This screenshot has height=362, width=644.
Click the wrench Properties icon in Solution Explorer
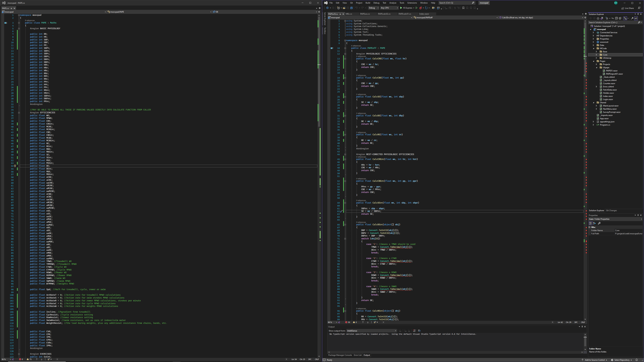tap(632, 18)
